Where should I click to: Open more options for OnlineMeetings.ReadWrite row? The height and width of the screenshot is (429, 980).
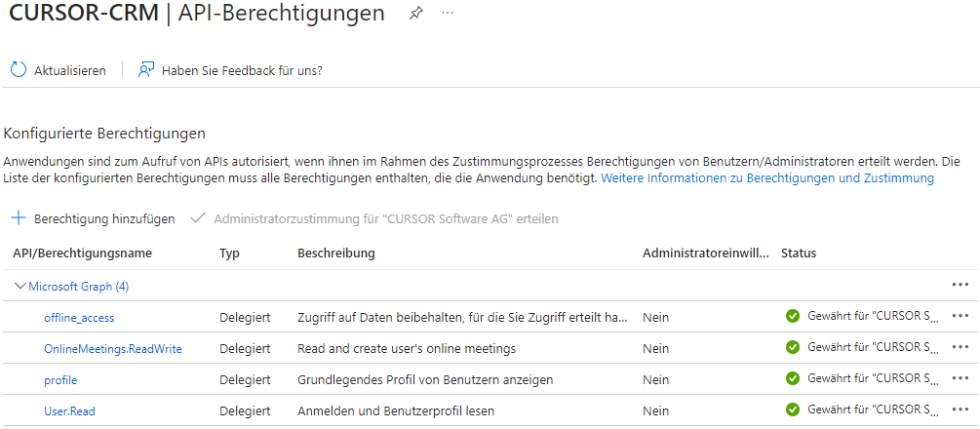pos(960,347)
